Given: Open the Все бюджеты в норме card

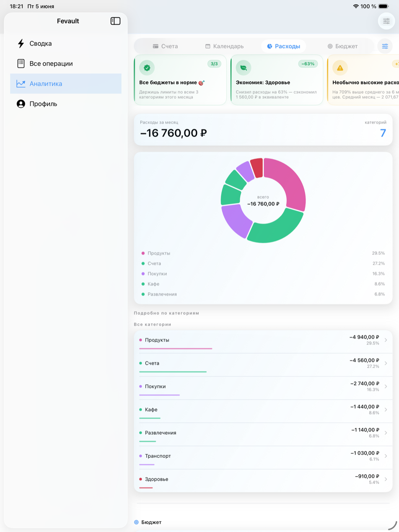Looking at the screenshot, I should point(180,80).
